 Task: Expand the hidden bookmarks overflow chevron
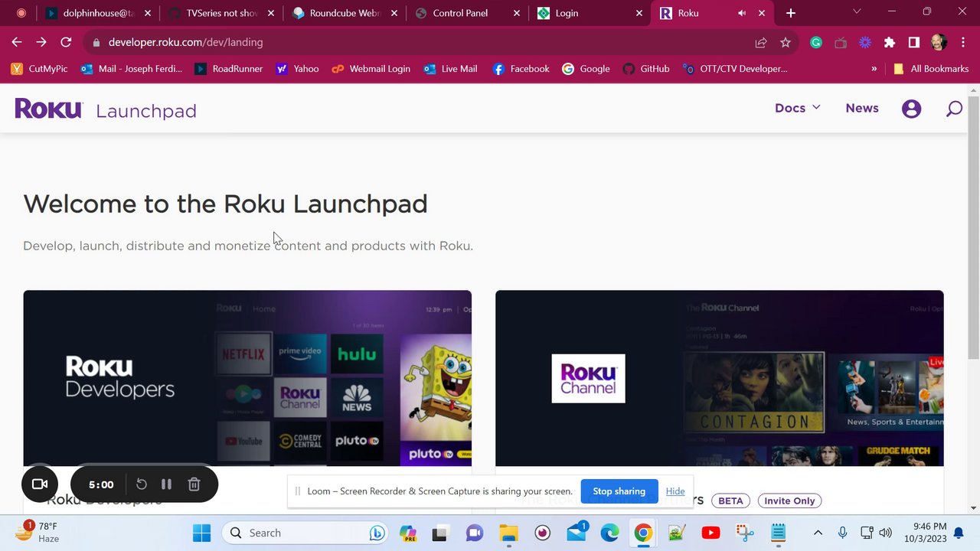click(x=874, y=69)
